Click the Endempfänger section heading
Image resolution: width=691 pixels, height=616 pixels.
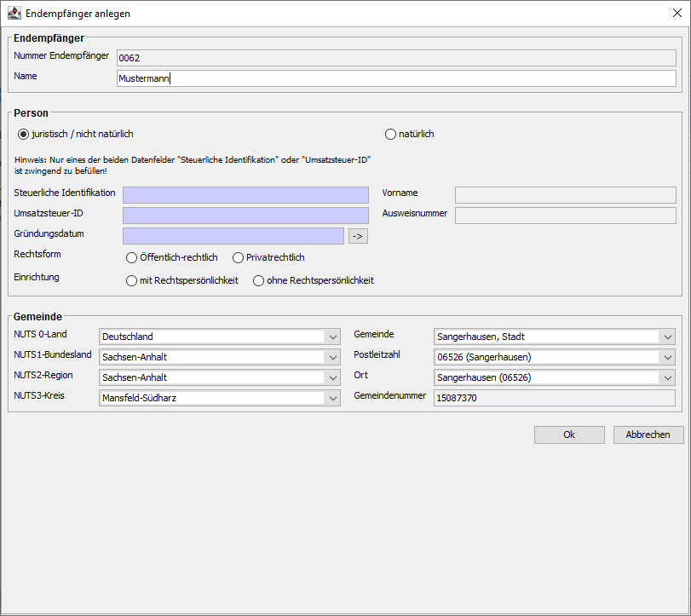[x=49, y=38]
